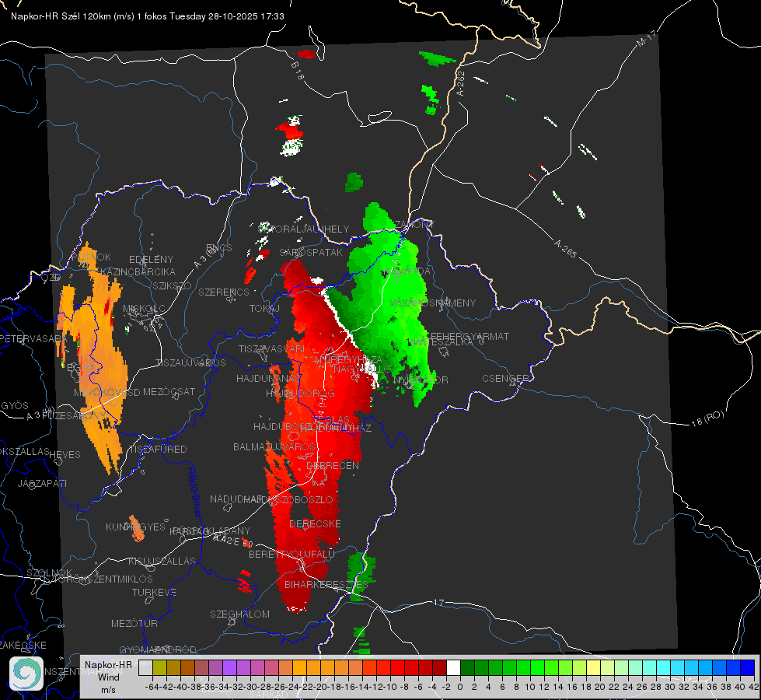Select the JÁSZAPÁTI label
Screen dimensions: 761x700
(x=42, y=483)
